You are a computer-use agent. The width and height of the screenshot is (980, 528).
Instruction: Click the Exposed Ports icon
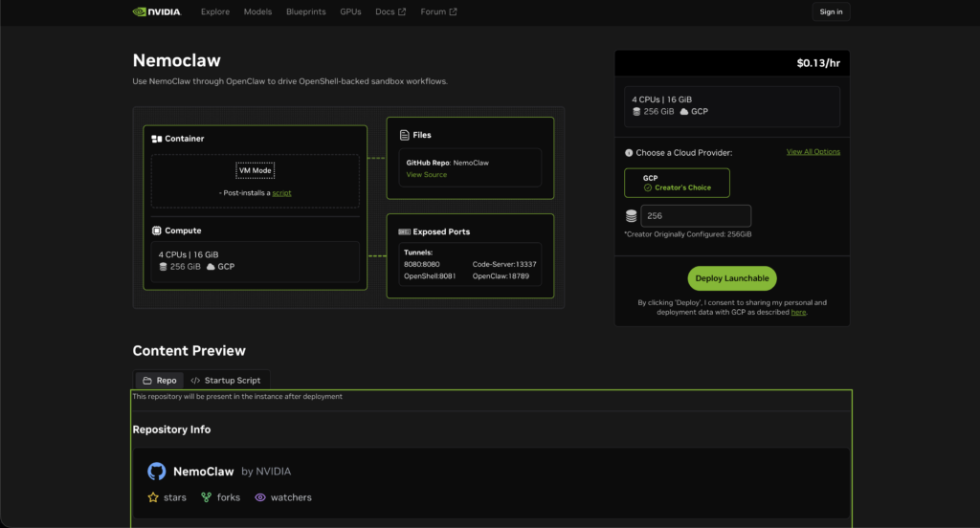[x=404, y=231]
